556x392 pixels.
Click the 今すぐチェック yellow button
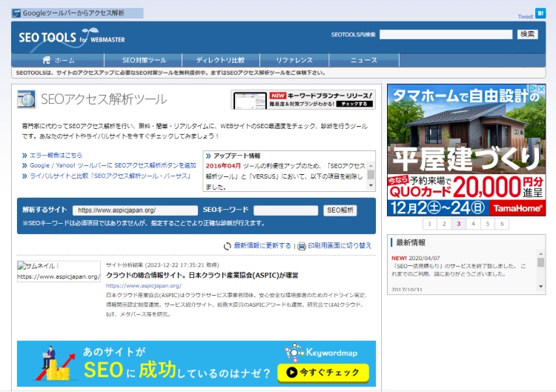coord(323,373)
